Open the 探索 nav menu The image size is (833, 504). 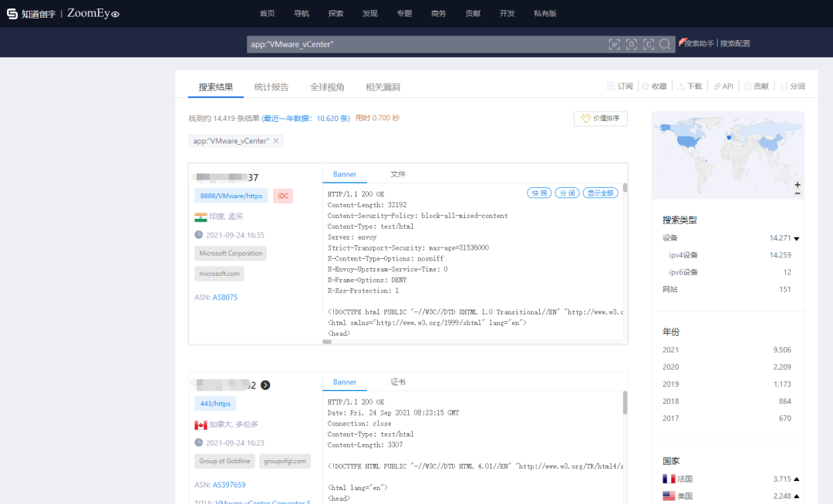pyautogui.click(x=336, y=13)
